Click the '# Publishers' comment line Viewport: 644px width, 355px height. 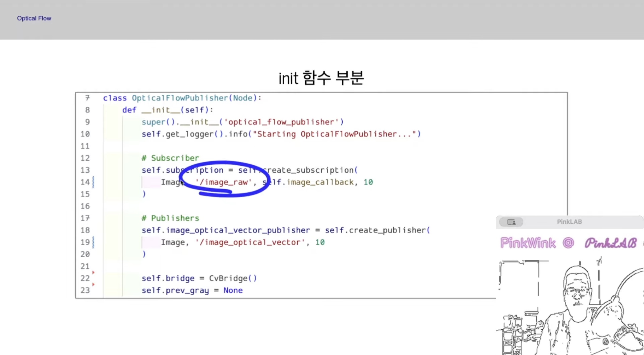[170, 218]
